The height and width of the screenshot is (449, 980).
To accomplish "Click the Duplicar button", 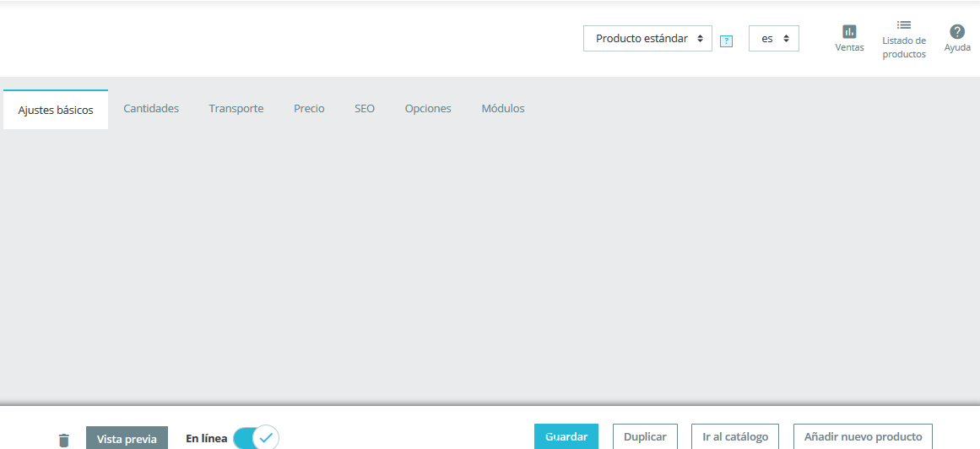I will tap(645, 436).
